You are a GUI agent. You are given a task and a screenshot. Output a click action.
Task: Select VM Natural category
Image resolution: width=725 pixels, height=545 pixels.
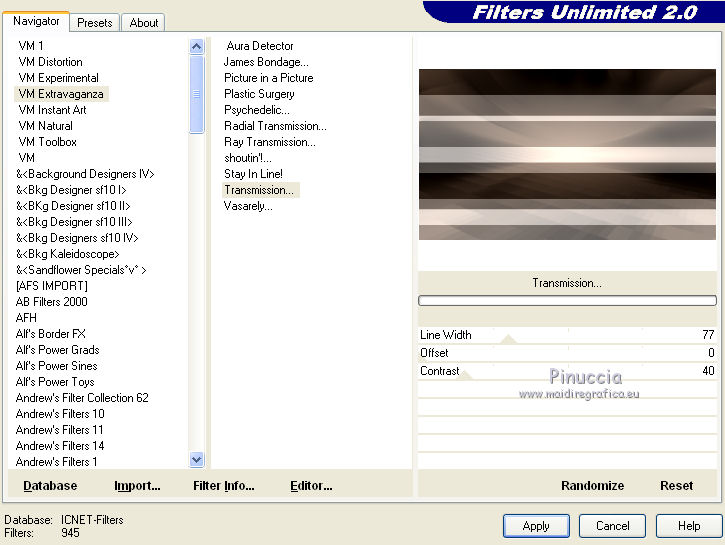pos(45,126)
